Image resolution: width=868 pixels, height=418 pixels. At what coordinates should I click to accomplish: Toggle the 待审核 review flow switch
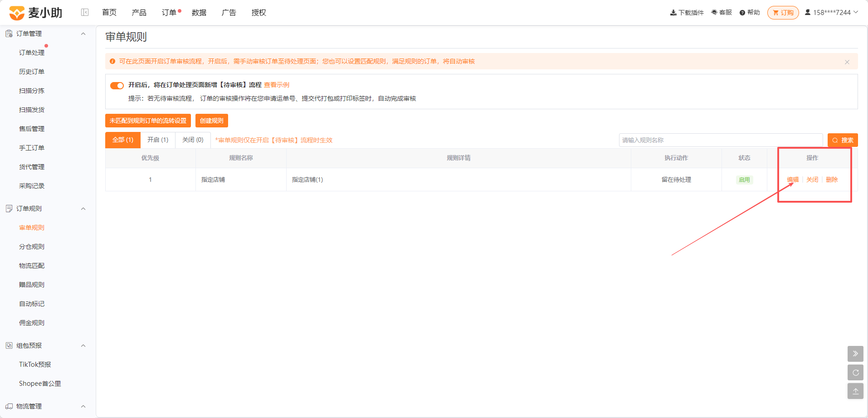(117, 85)
